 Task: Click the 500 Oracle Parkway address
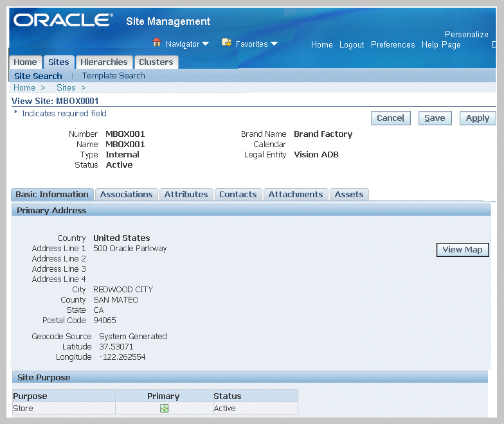[x=130, y=248]
